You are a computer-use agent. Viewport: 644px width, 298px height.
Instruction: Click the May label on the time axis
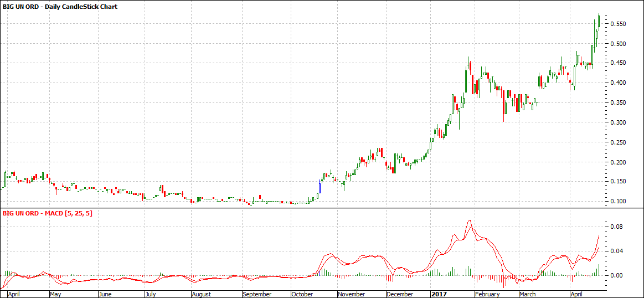[x=55, y=294]
